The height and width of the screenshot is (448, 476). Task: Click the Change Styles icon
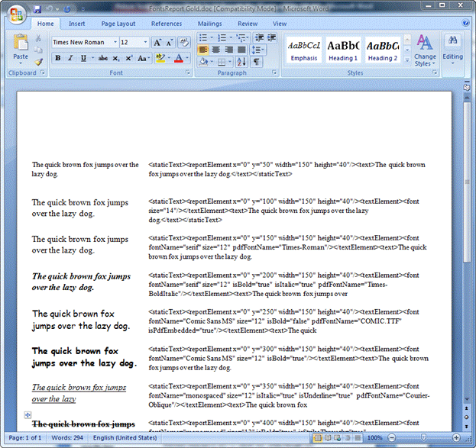pyautogui.click(x=425, y=42)
